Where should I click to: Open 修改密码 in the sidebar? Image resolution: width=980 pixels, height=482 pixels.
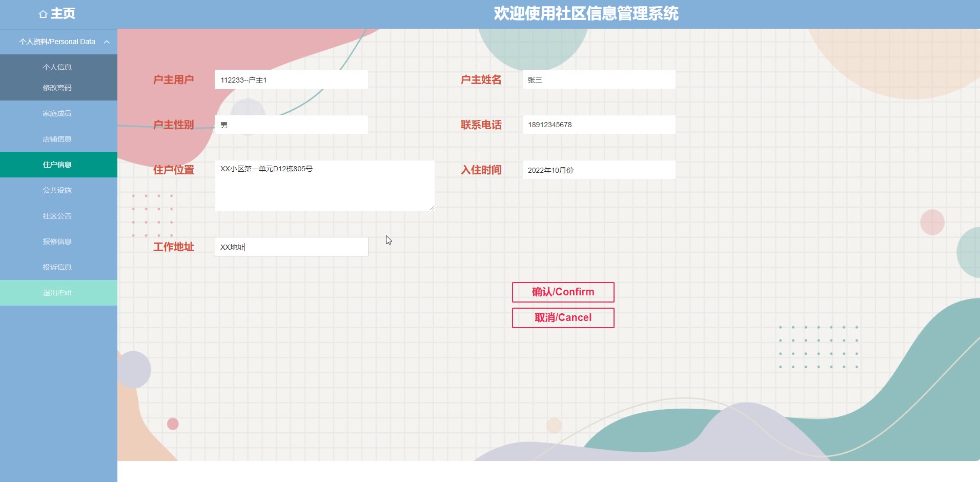tap(57, 88)
